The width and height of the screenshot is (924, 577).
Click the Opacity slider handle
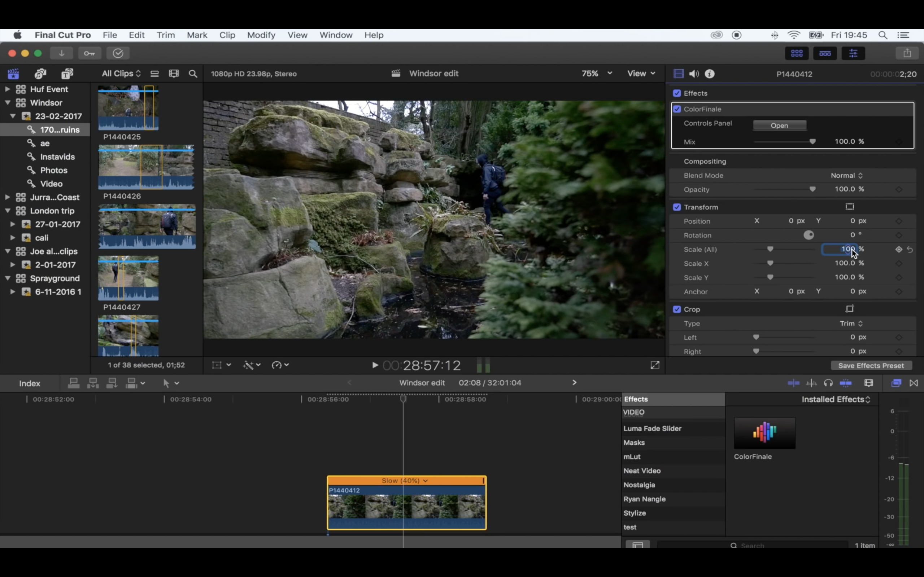pos(812,189)
